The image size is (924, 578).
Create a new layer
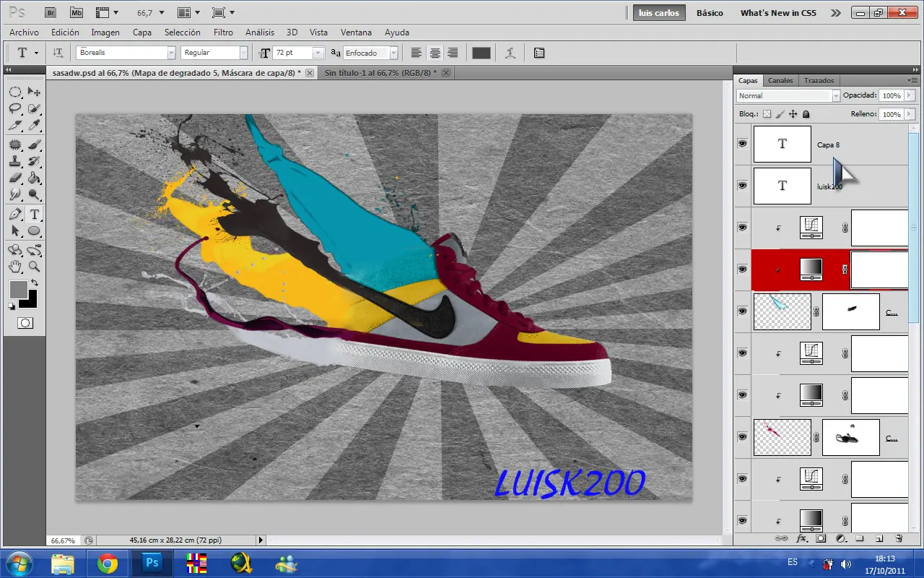click(879, 538)
